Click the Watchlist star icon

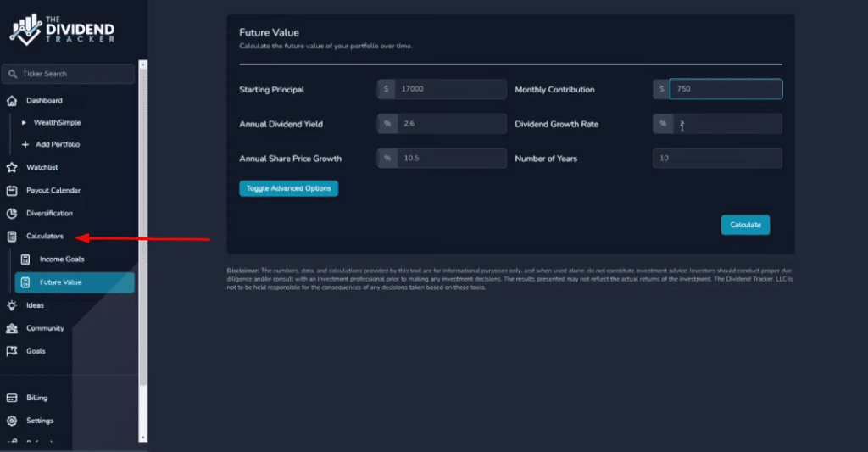pyautogui.click(x=12, y=168)
